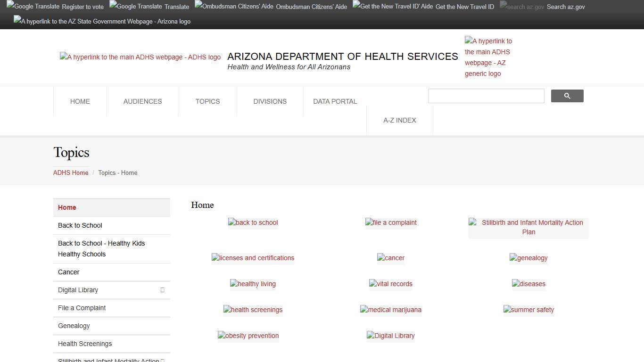
Task: Go to the A-Z Index page
Action: pos(399,120)
